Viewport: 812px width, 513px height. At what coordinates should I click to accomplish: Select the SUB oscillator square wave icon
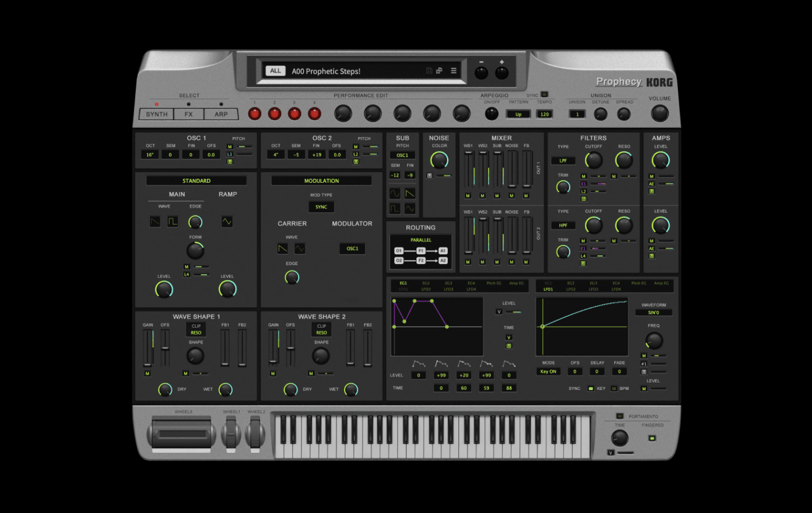click(x=395, y=208)
